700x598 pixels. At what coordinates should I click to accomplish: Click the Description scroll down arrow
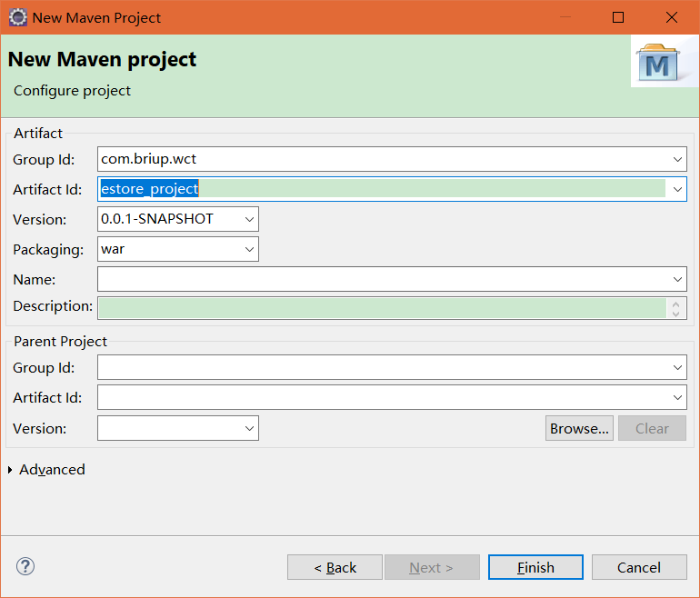675,314
